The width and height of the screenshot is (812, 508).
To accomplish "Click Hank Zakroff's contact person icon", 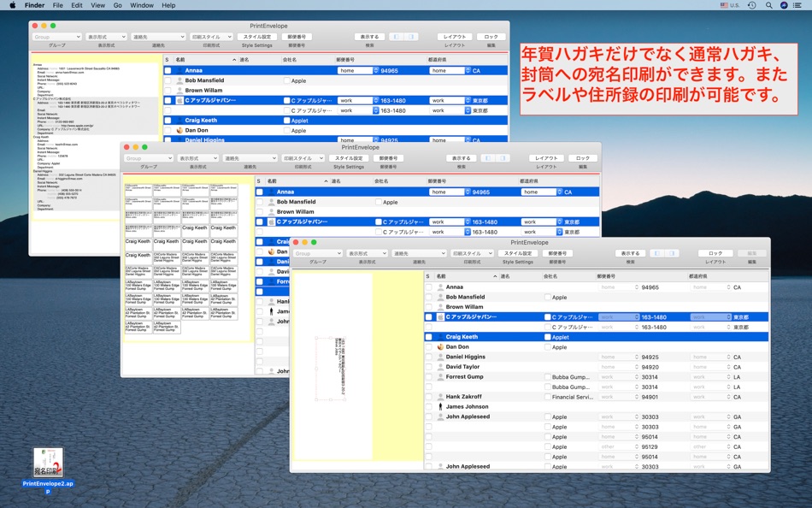I will [x=440, y=397].
